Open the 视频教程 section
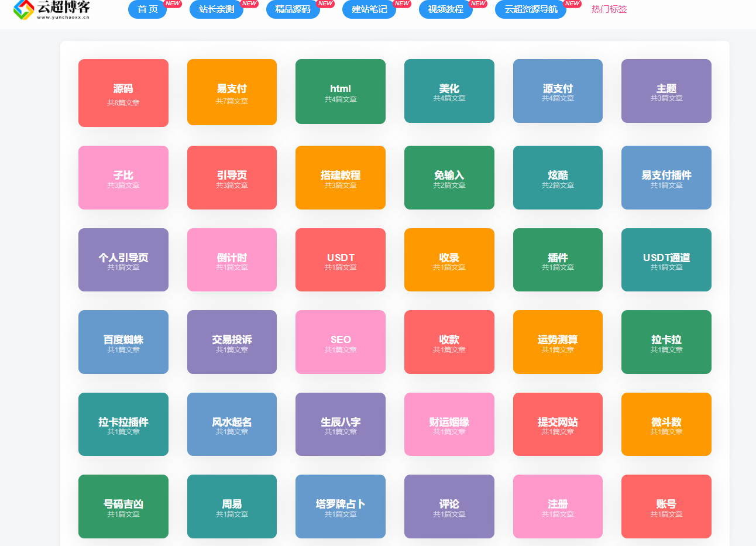756x546 pixels. click(x=445, y=9)
